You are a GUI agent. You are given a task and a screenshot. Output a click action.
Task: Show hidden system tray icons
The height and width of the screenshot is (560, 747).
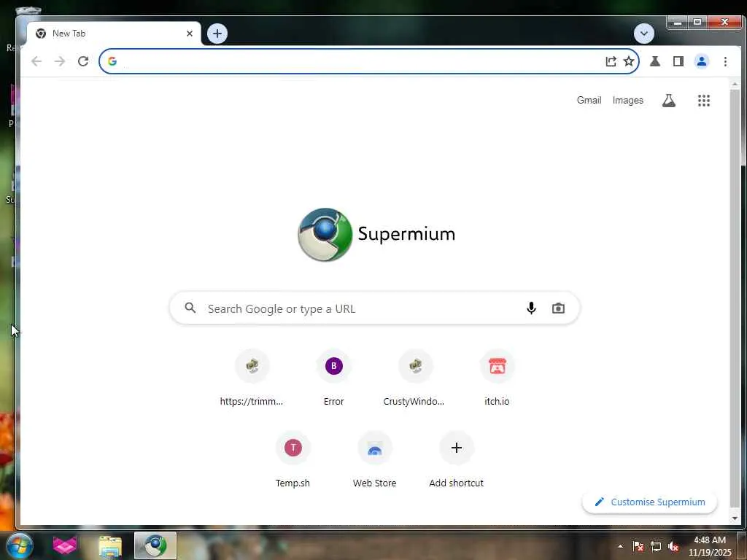(x=620, y=546)
